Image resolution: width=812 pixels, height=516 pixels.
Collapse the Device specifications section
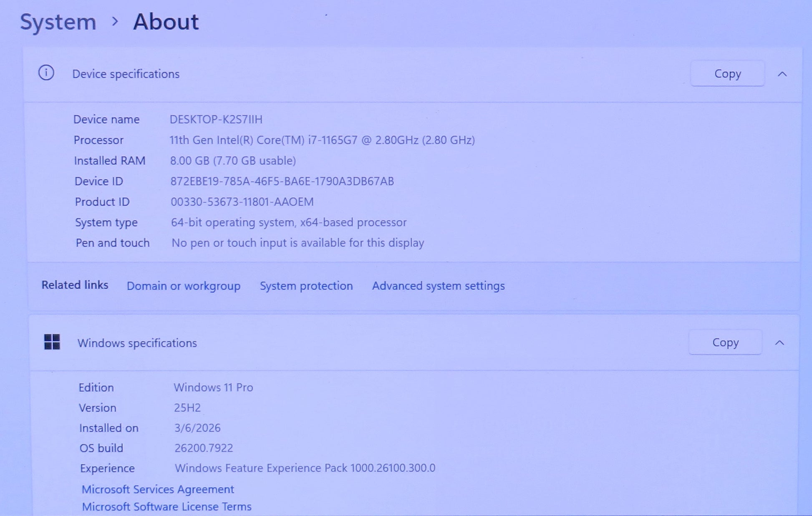[x=782, y=74]
